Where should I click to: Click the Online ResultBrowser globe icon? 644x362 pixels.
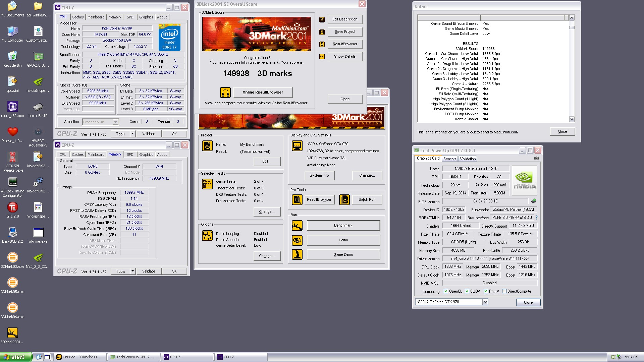[225, 92]
